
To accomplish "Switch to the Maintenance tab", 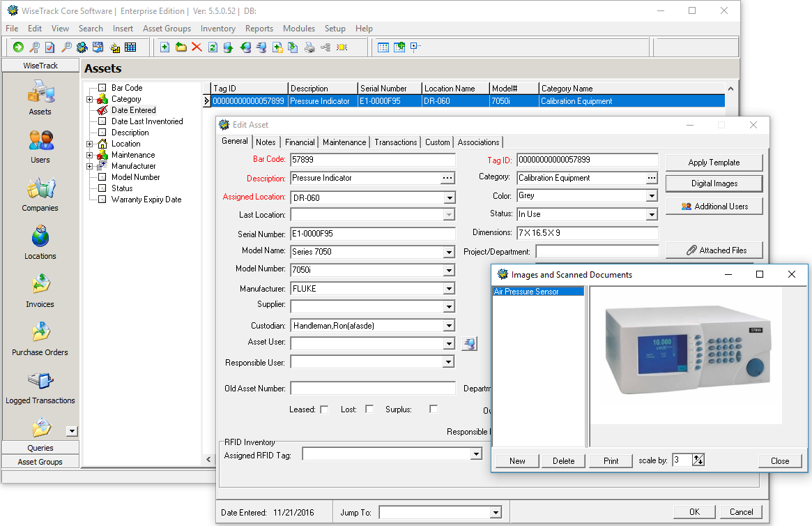I will point(344,142).
